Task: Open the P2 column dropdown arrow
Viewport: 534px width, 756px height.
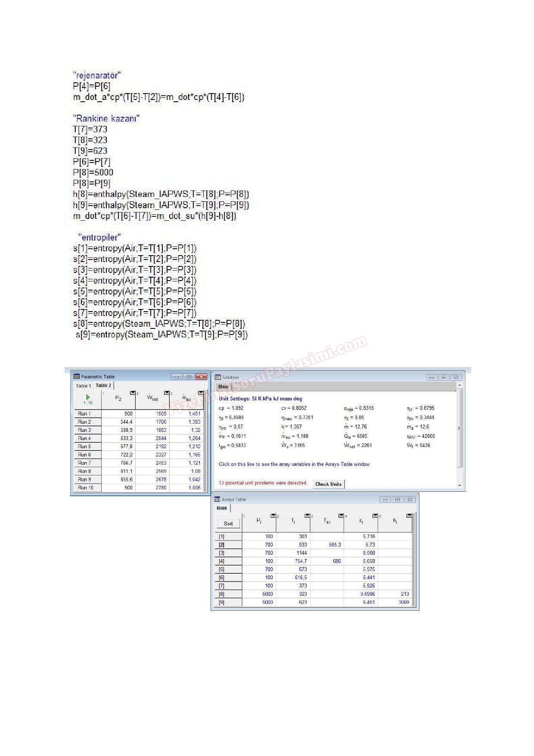Action: click(x=132, y=393)
